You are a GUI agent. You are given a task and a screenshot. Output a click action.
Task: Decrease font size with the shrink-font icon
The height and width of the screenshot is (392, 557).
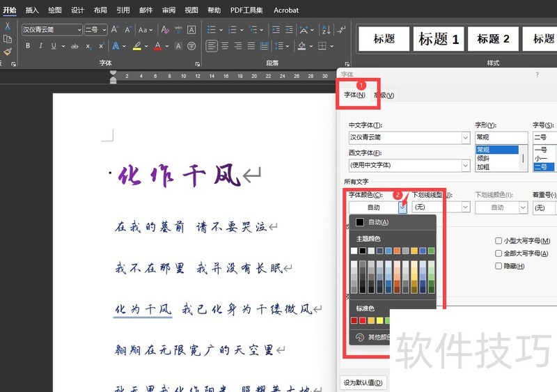click(x=128, y=30)
